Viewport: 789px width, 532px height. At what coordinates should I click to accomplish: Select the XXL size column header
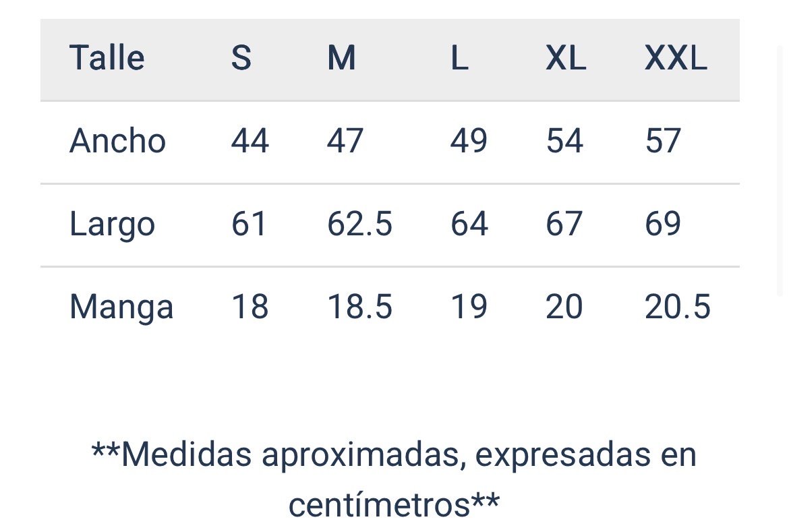click(x=676, y=59)
